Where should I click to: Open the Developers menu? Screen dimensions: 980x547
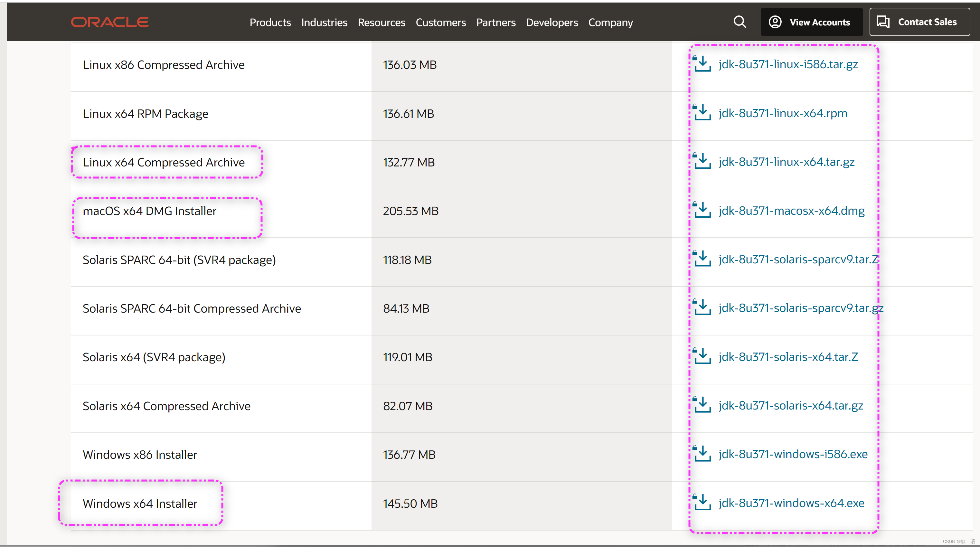pyautogui.click(x=551, y=23)
